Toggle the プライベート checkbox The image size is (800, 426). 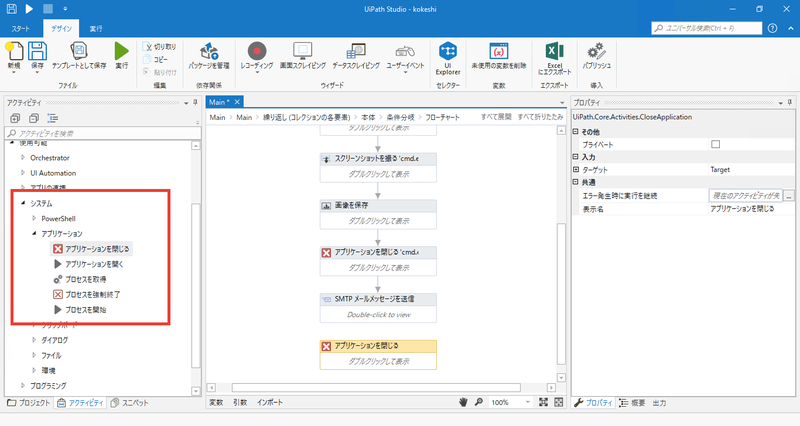(715, 144)
